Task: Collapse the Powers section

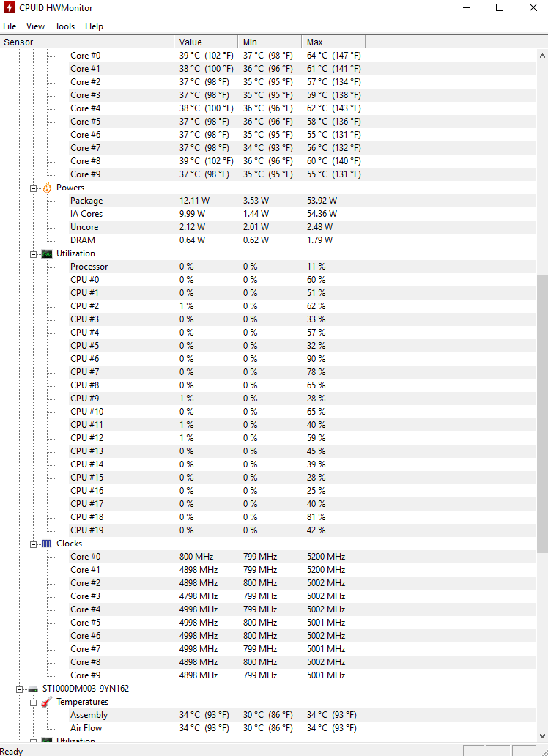Action: [33, 188]
